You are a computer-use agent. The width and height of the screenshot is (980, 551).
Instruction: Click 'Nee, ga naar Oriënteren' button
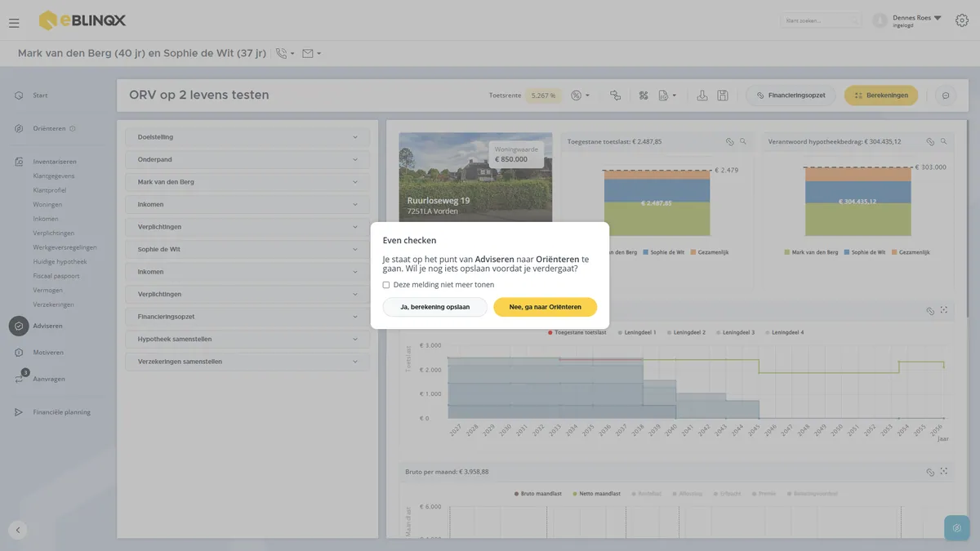[546, 307]
